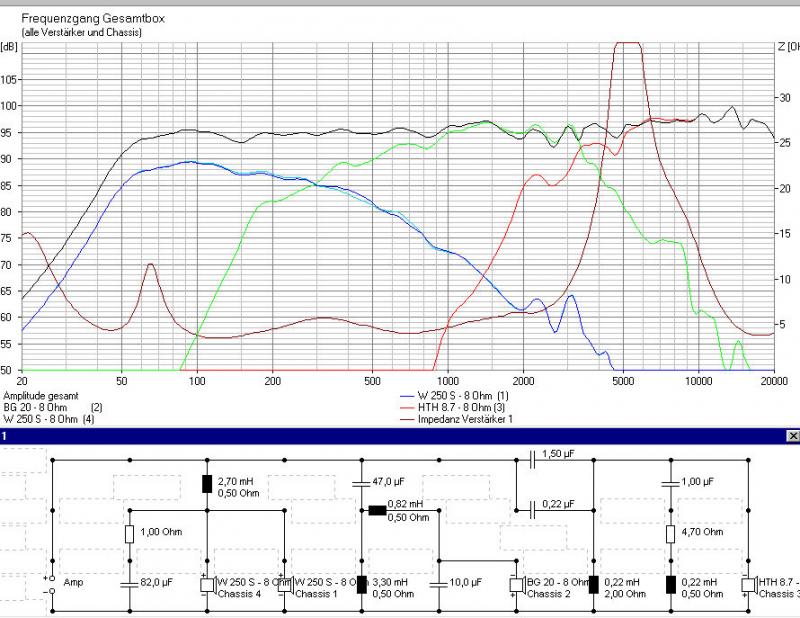The height and width of the screenshot is (618, 800).
Task: Select the 2,70 mH inductor symbol
Action: (x=207, y=484)
